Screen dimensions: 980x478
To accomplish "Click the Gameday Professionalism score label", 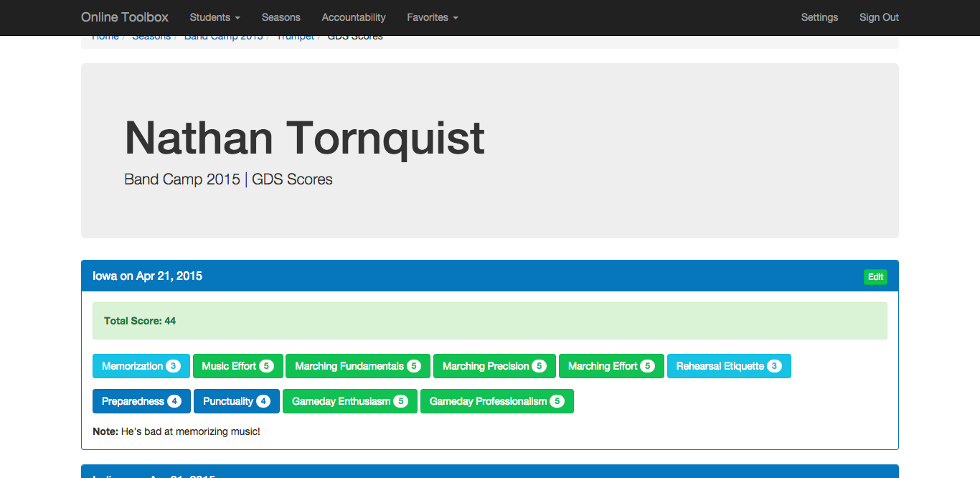I will click(x=497, y=401).
